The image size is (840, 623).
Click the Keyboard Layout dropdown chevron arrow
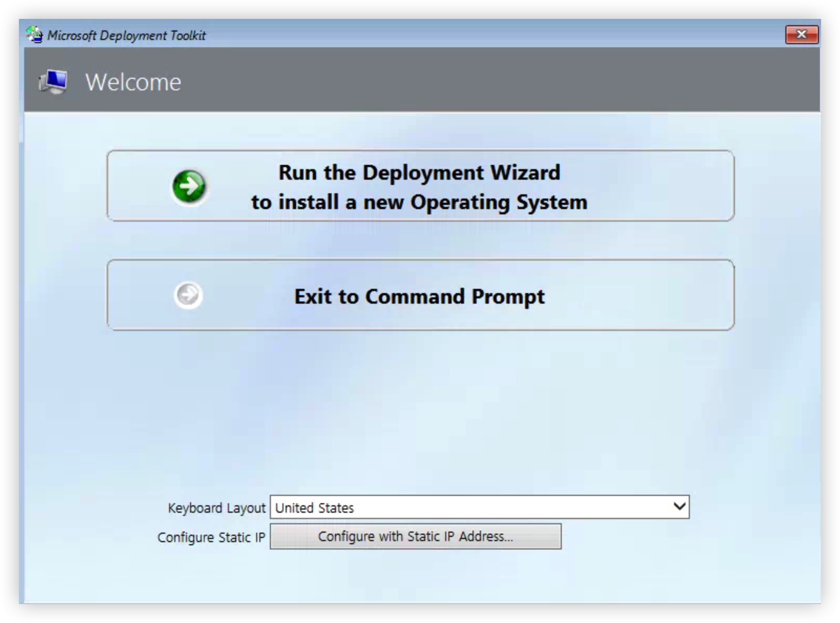(x=679, y=507)
